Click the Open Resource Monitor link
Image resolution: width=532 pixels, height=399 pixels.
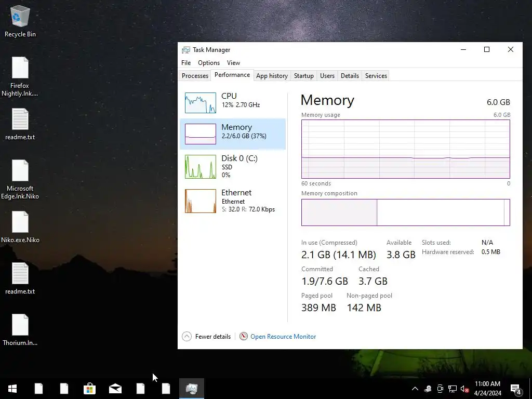283,337
